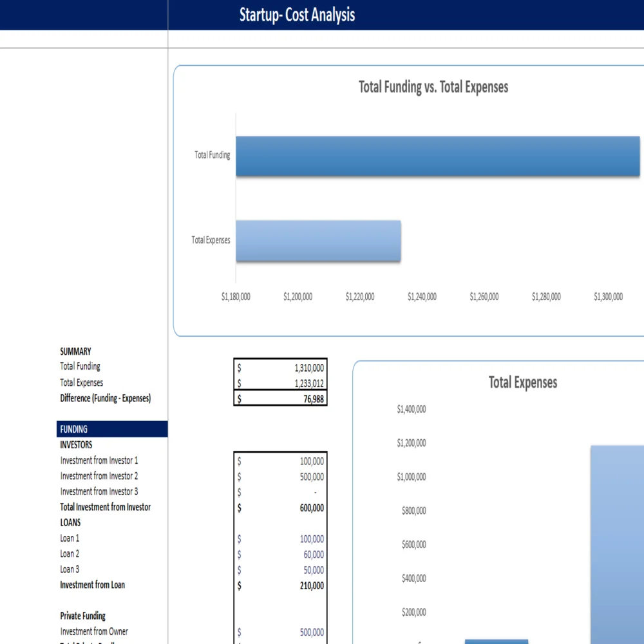Select the Total Expenses value cell showing 1,233,012
644x644 pixels.
(280, 382)
